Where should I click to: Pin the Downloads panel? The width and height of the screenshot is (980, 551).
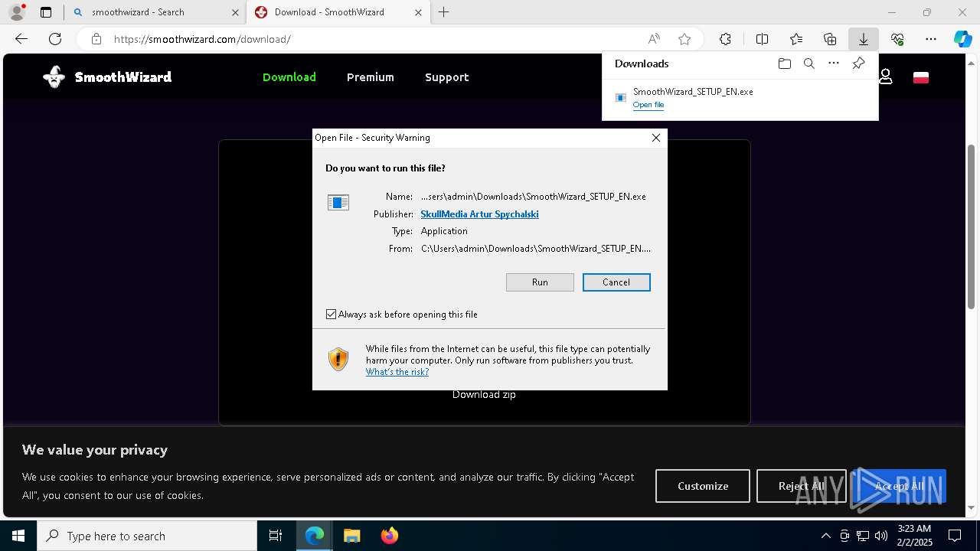(x=858, y=64)
